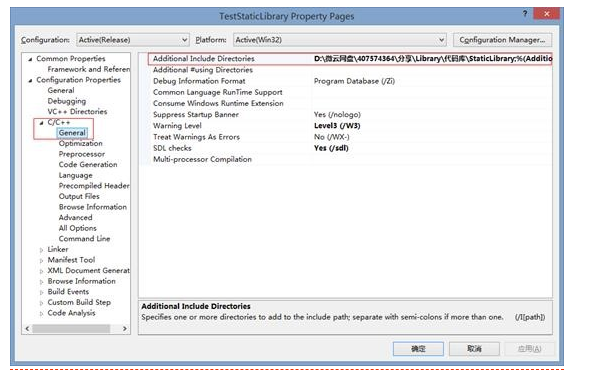Expand the XML Document Generator node
The image size is (598, 382).
(x=41, y=271)
